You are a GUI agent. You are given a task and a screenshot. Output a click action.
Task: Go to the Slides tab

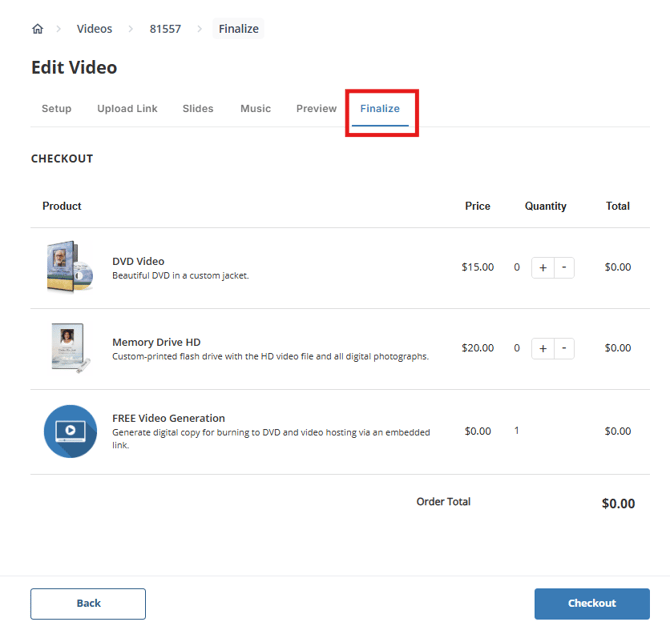click(198, 108)
